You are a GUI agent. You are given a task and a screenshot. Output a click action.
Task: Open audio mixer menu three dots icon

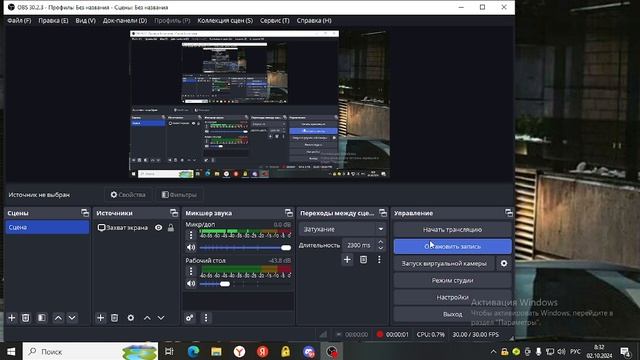(x=206, y=318)
